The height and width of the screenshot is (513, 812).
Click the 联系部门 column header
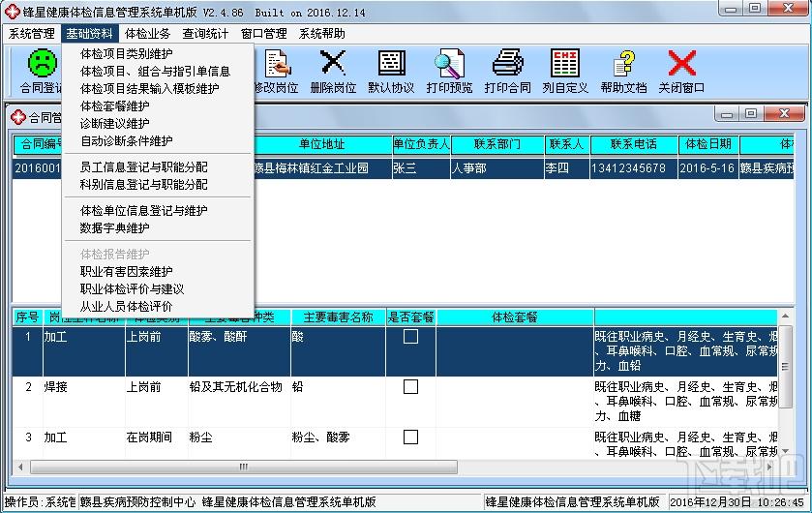[x=497, y=144]
